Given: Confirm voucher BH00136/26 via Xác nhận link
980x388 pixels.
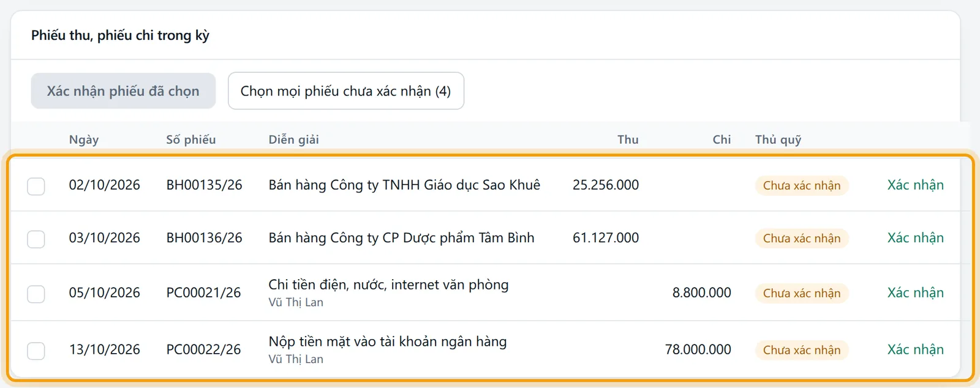Looking at the screenshot, I should pyautogui.click(x=915, y=237).
